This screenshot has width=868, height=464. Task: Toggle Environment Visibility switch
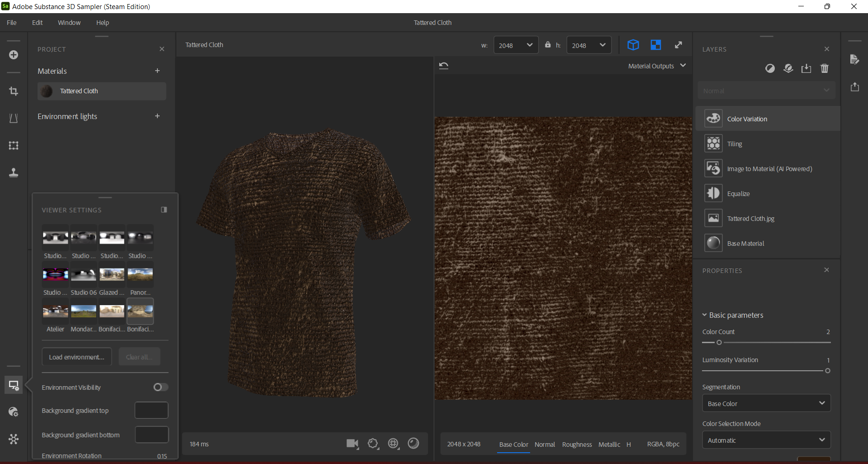point(161,387)
